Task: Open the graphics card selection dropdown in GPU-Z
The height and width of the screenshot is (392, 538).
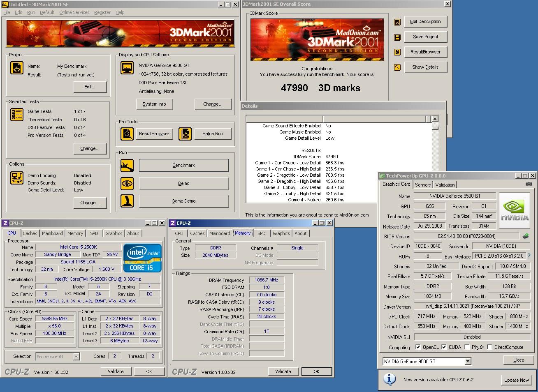Action: tap(468, 362)
